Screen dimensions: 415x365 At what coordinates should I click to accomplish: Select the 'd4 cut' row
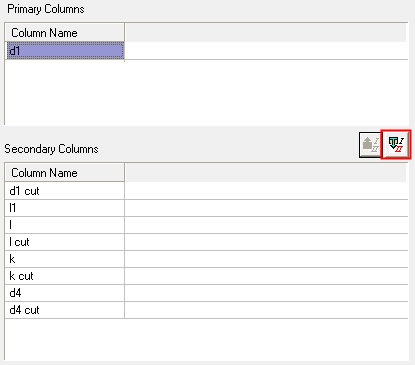(x=65, y=310)
